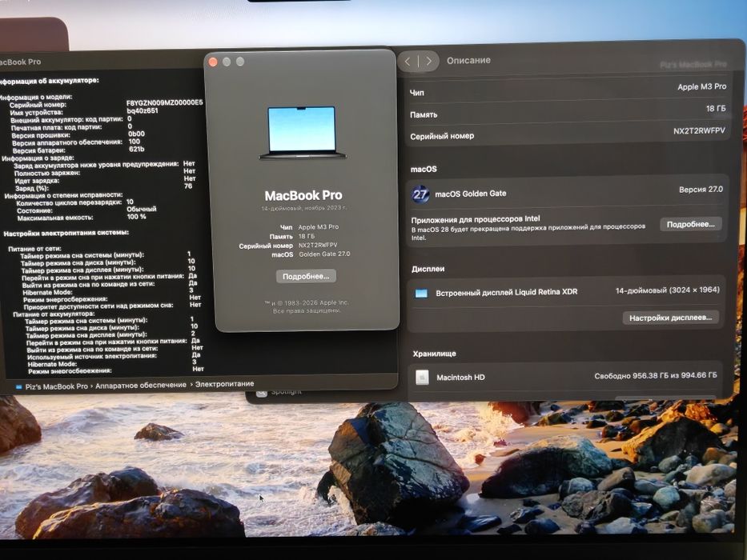
Task: Click Приложения для процессоров Intel heading
Action: tap(476, 219)
